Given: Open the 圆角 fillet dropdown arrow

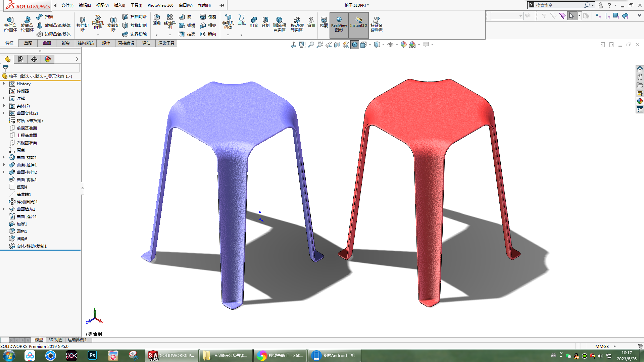Looking at the screenshot, I should (156, 35).
